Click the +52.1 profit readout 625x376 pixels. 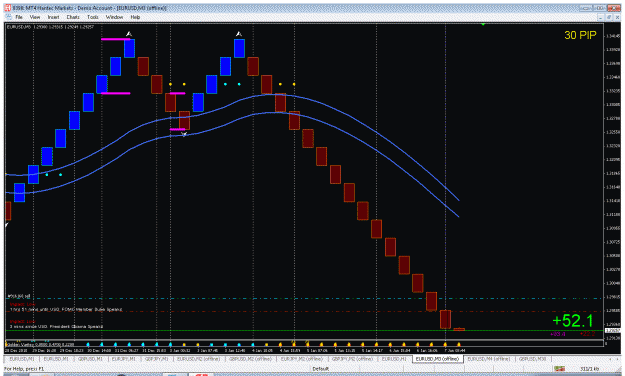click(x=573, y=321)
